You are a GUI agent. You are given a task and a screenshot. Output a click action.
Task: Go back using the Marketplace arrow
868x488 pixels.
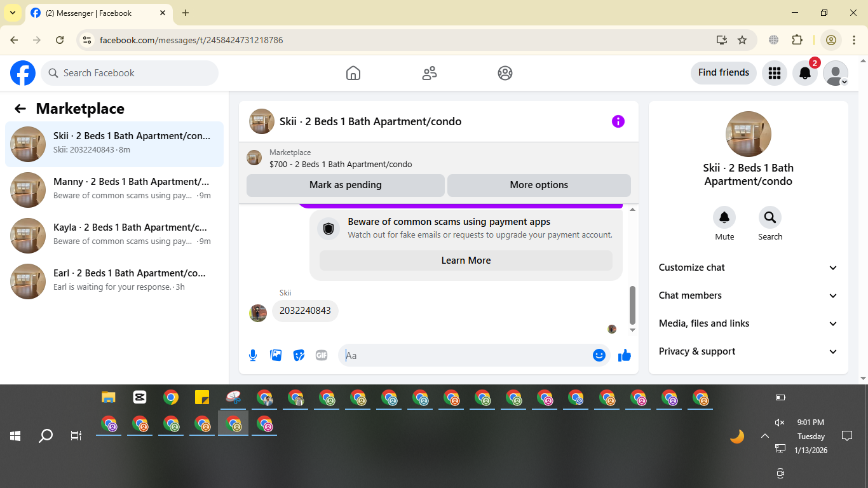20,109
